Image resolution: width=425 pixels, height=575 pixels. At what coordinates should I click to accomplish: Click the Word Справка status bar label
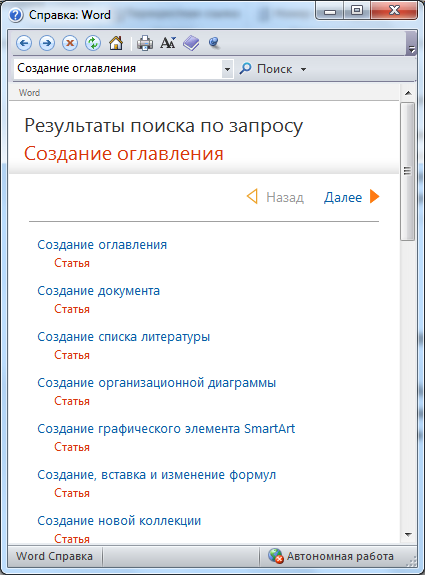point(54,556)
